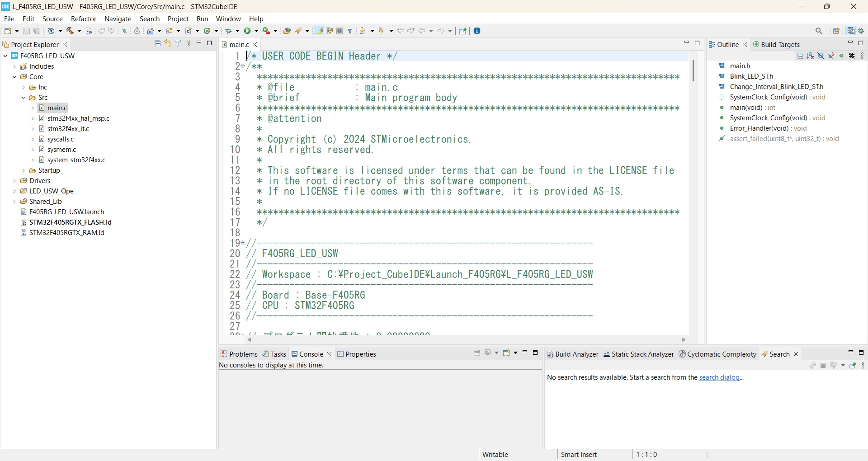Open dropdown arrow beside Debug bug icon
Viewport: 868px width, 461px height.
coord(238,31)
